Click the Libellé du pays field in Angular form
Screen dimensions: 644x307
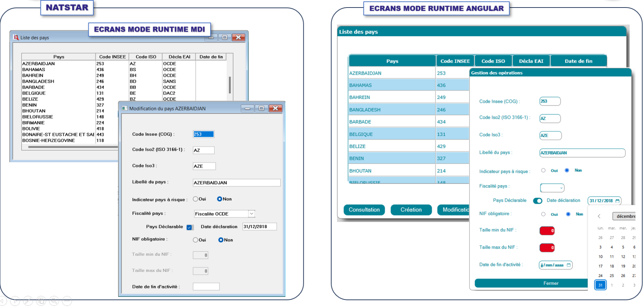pyautogui.click(x=582, y=153)
